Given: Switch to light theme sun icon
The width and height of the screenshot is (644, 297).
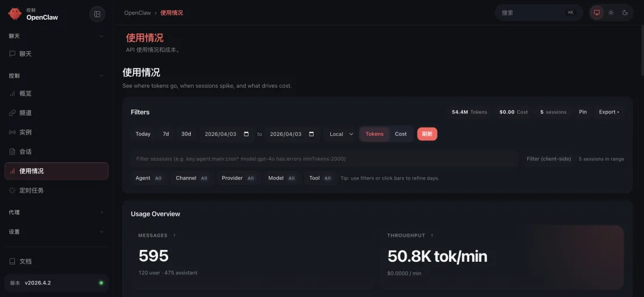Looking at the screenshot, I should pos(611,13).
